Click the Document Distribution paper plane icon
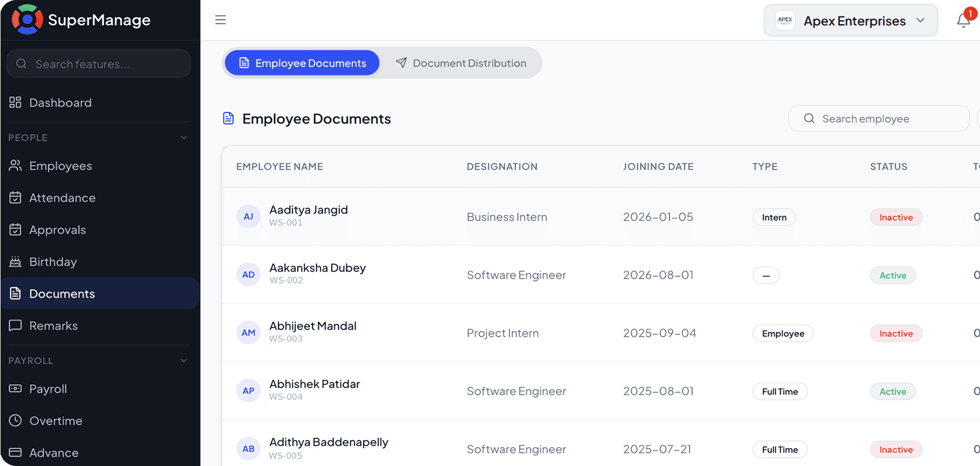This screenshot has height=466, width=980. (x=401, y=63)
